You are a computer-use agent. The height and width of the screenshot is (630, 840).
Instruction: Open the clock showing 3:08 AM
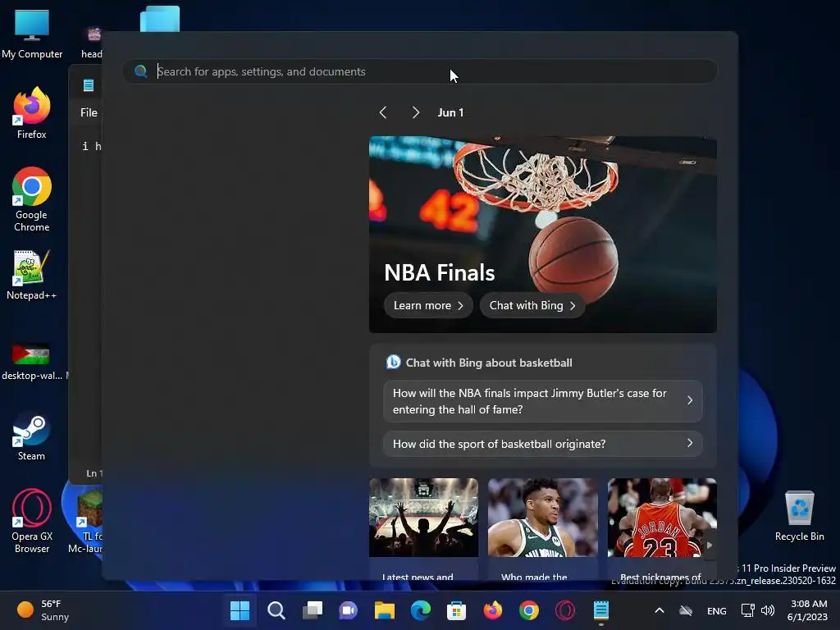[x=809, y=610]
